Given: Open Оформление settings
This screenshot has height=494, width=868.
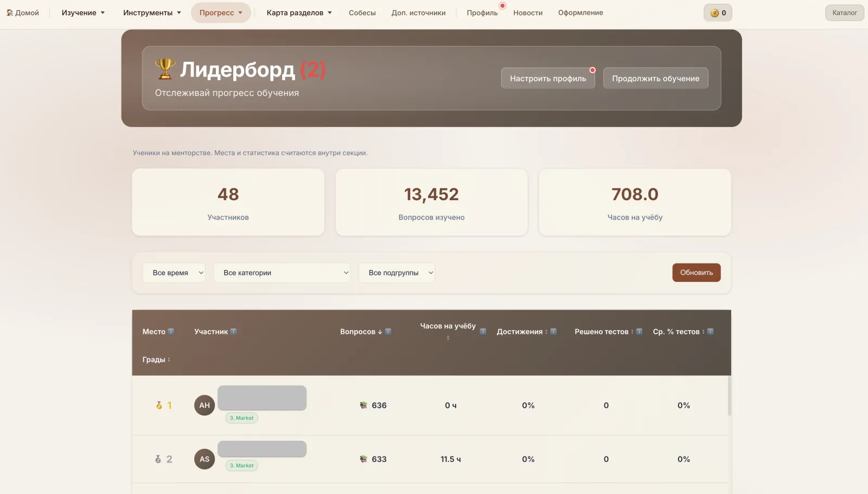Looking at the screenshot, I should (x=580, y=12).
